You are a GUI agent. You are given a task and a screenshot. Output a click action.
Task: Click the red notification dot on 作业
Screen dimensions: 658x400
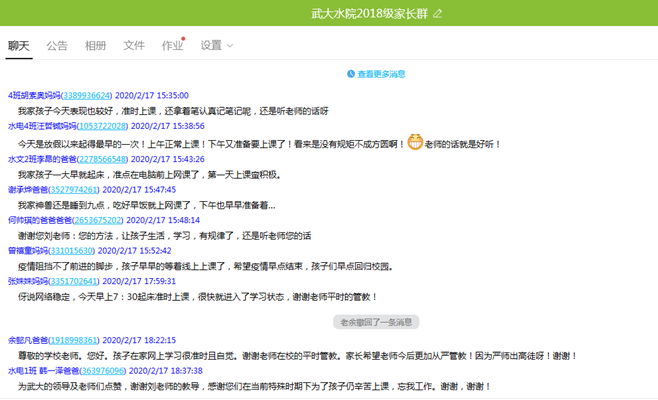pyautogui.click(x=183, y=39)
